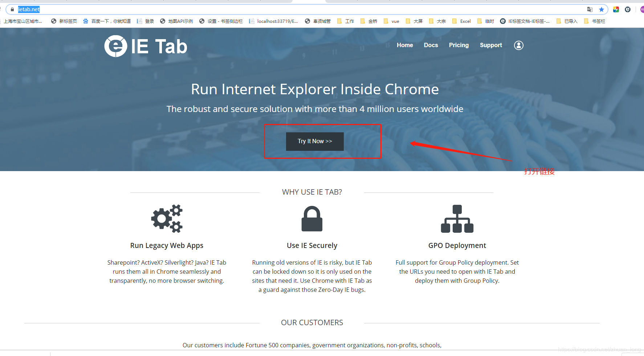Open the 大亲 bookmark folder
The height and width of the screenshot is (356, 644).
point(437,21)
